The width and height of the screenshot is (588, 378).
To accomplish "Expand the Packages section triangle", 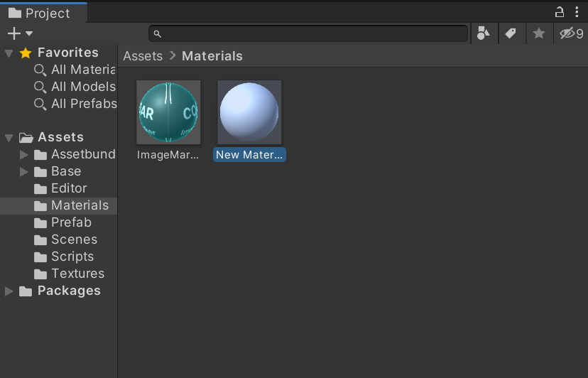I will (x=9, y=291).
